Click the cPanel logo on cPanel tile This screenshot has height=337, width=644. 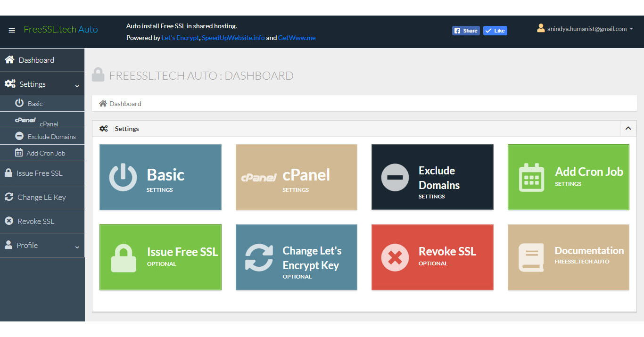259,177
